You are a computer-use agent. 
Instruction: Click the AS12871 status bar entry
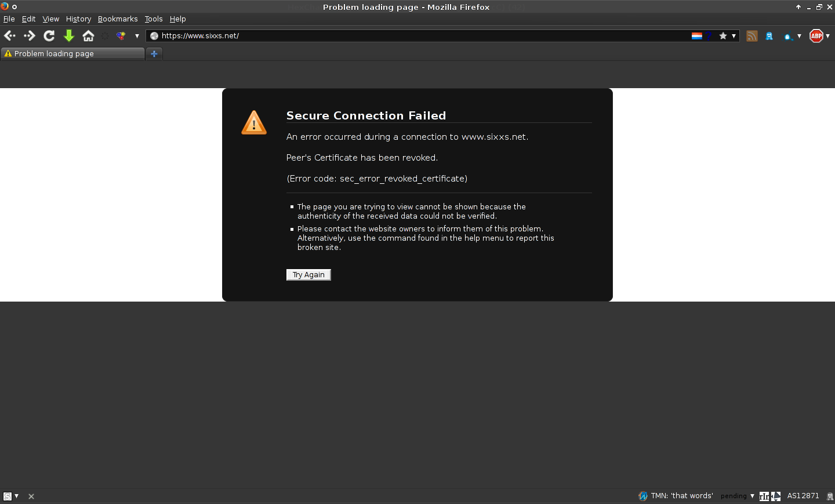803,496
